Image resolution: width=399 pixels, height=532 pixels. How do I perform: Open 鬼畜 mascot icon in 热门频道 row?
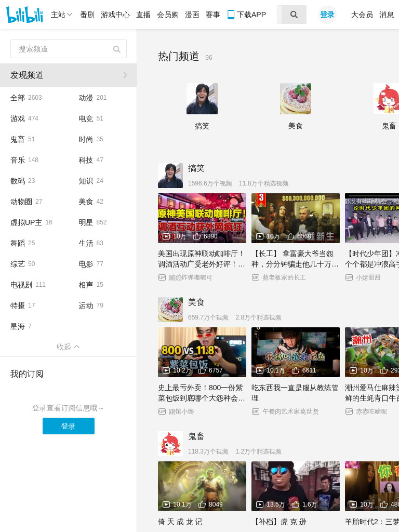pyautogui.click(x=386, y=99)
